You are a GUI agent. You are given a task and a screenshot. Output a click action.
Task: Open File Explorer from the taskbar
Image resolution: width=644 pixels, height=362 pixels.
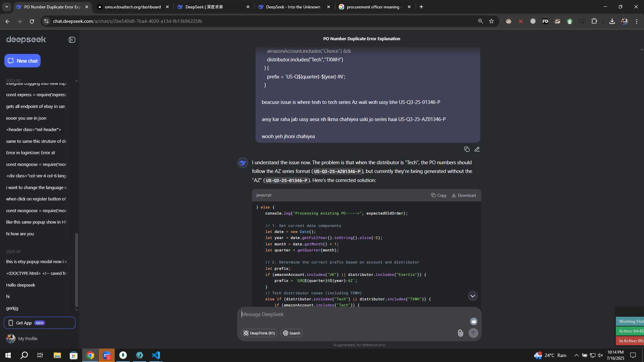click(x=57, y=355)
